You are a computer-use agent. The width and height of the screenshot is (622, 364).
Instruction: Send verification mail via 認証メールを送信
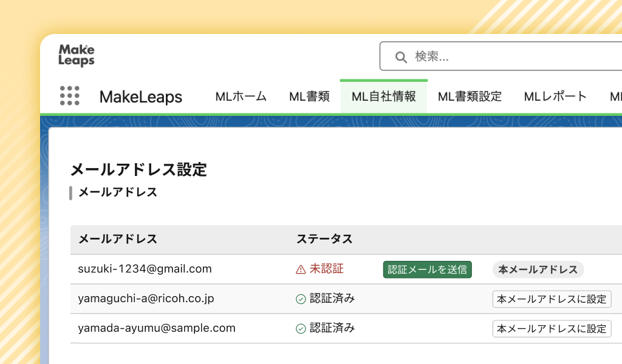[427, 269]
